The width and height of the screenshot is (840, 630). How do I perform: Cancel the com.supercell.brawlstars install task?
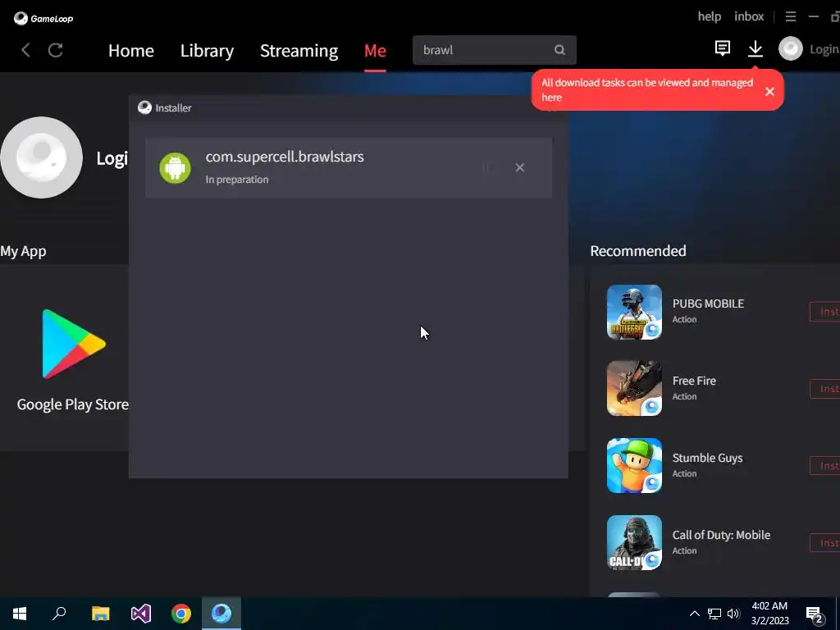point(519,167)
